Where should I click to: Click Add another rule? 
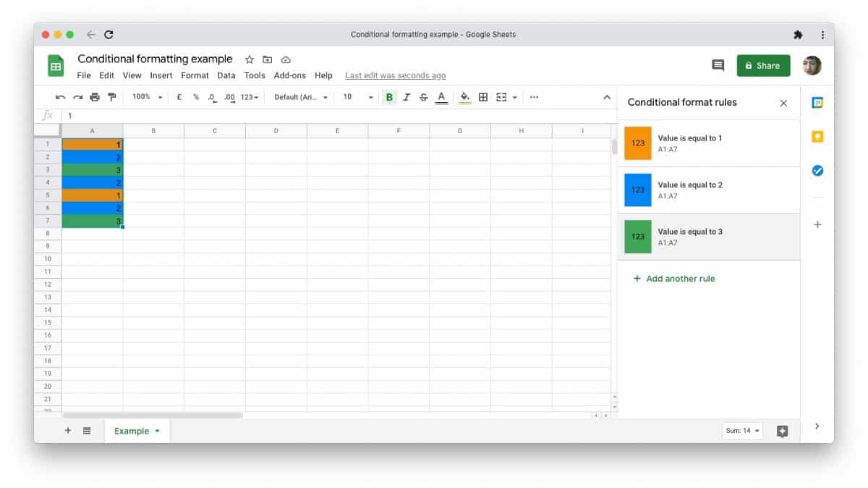673,278
